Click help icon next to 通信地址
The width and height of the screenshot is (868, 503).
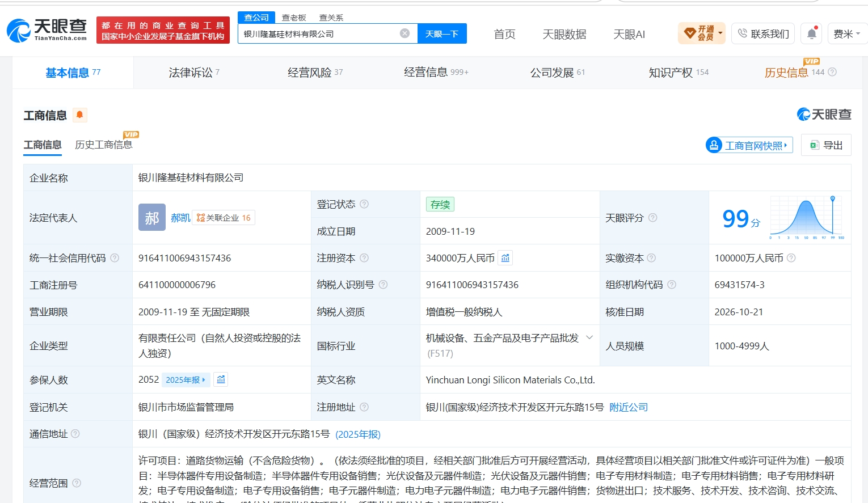75,434
